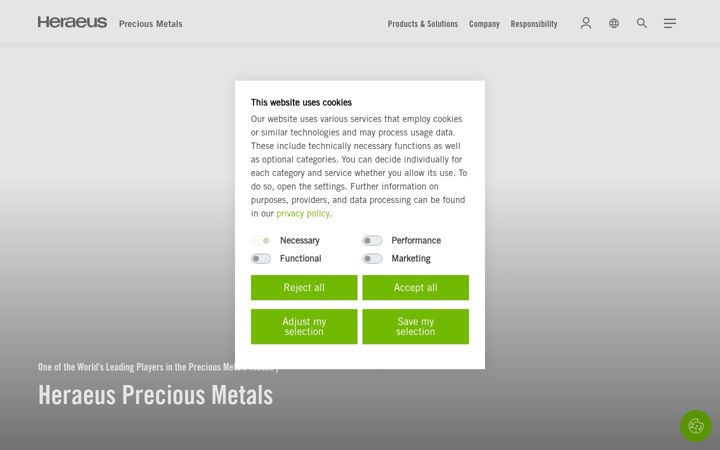Open the cookie settings floating button
This screenshot has width=720, height=450.
pos(696,426)
